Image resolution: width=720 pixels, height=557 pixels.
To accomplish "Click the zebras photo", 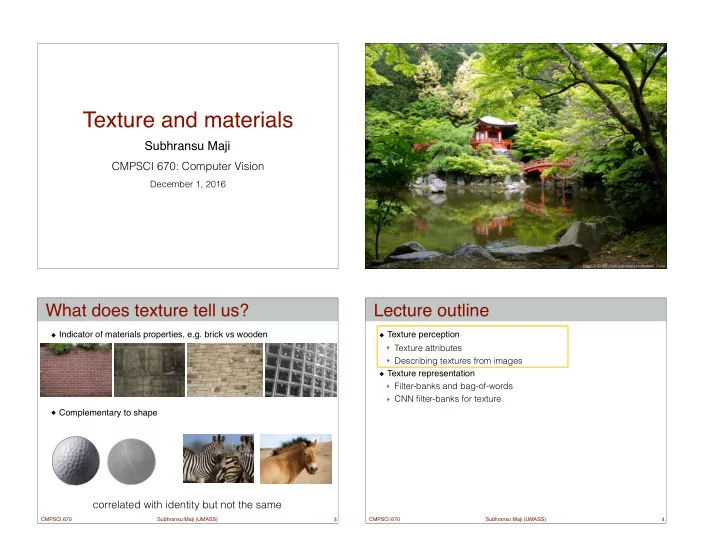I will pos(218,458).
